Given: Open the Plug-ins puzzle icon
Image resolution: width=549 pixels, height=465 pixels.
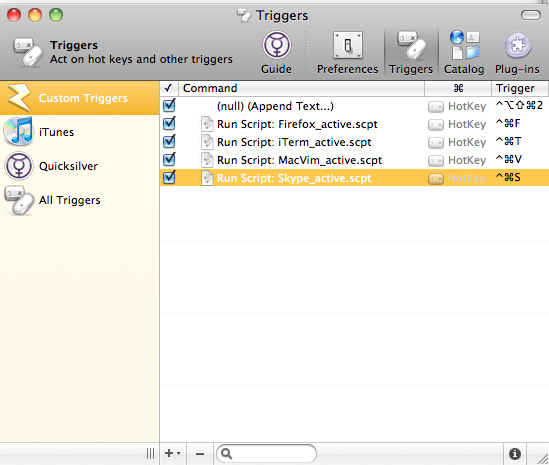Looking at the screenshot, I should point(517,45).
